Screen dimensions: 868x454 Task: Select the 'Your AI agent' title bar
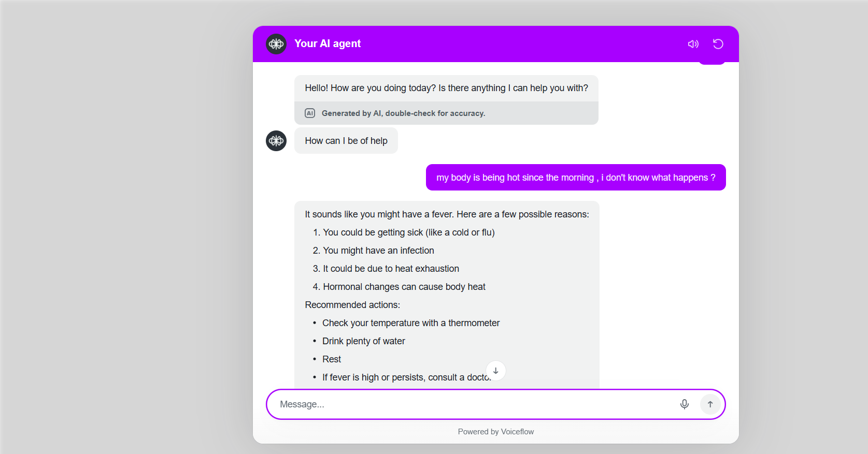click(x=328, y=43)
